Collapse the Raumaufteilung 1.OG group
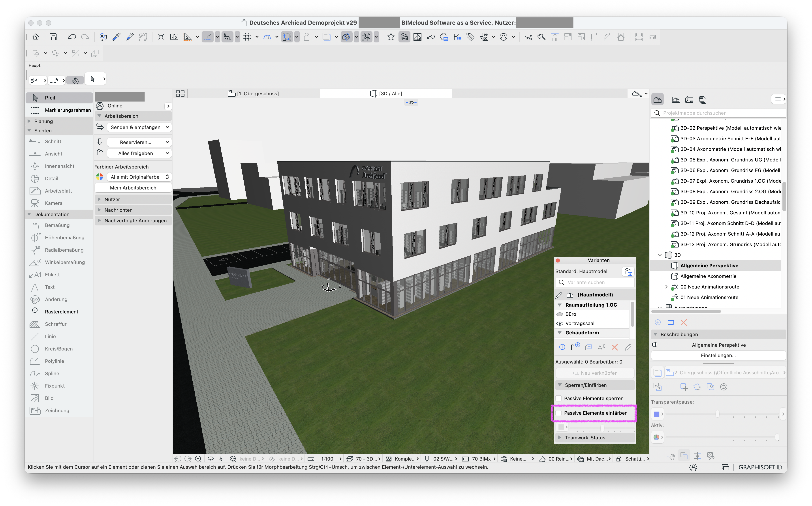 pos(560,305)
